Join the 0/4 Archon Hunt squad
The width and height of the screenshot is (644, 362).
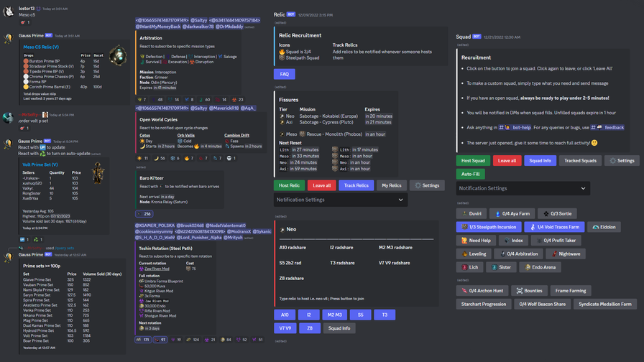[x=482, y=291]
